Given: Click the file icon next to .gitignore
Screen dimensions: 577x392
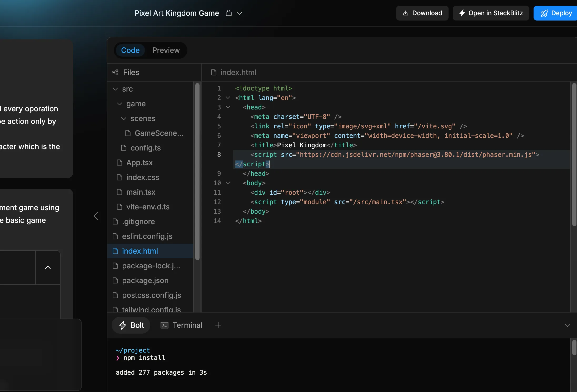Looking at the screenshot, I should click(x=115, y=222).
